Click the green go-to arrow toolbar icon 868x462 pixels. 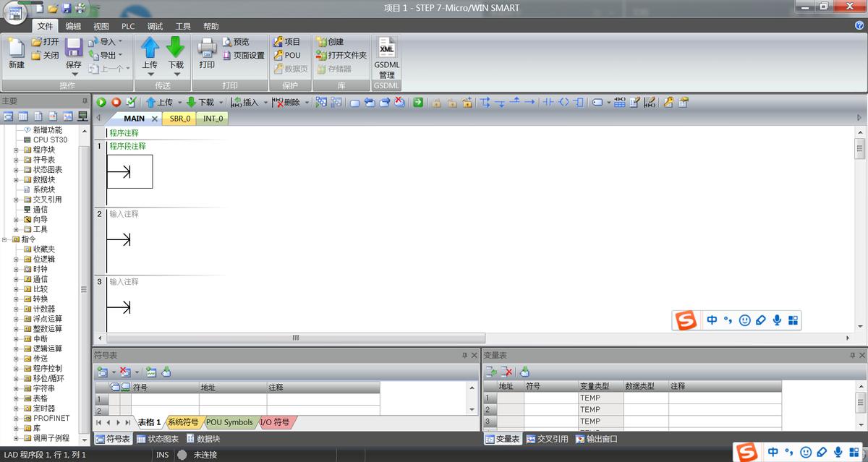(418, 103)
